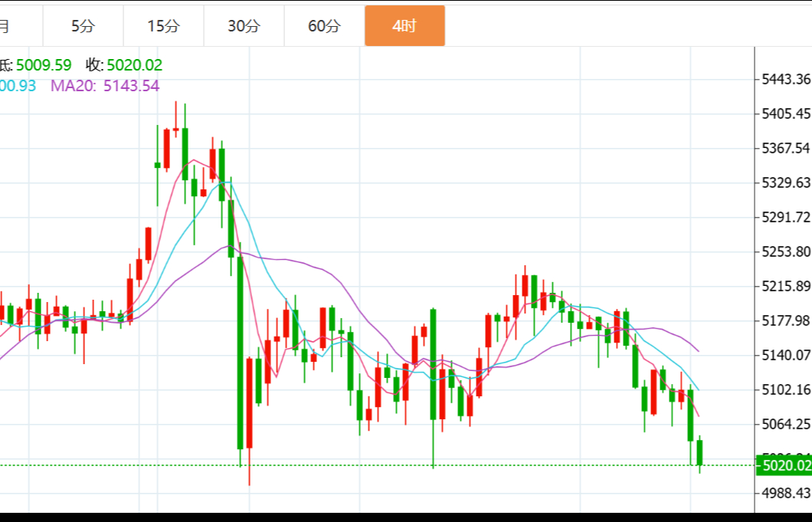Image resolution: width=812 pixels, height=522 pixels.
Task: Click the 5329.63 price axis label
Action: click(x=786, y=182)
